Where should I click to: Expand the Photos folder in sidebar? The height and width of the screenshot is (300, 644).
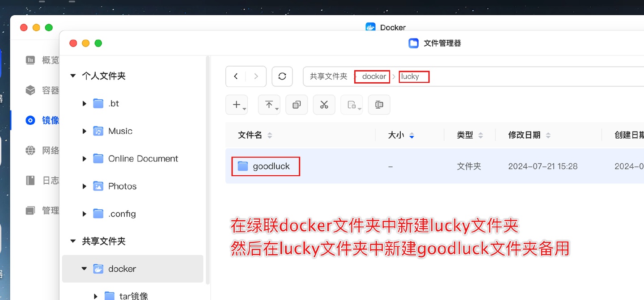click(84, 186)
